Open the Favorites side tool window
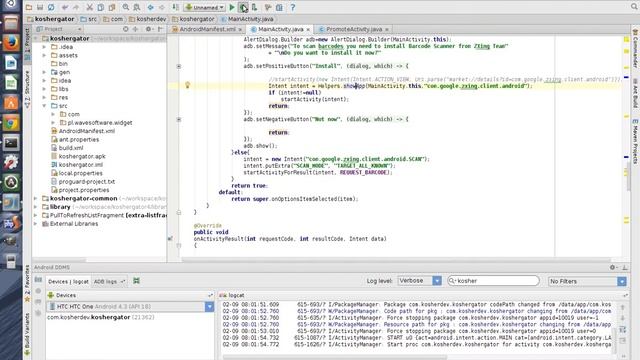This screenshot has width=640, height=360. click(27, 283)
